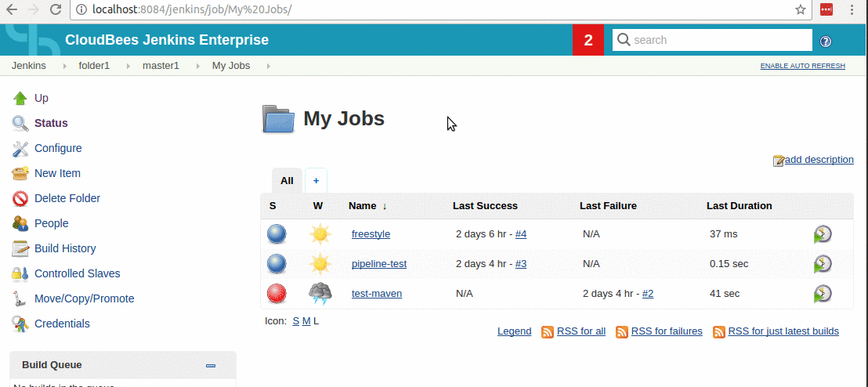Screen dimensions: 868x387
Task: Click the red notification badge showing 2
Action: (x=588, y=40)
